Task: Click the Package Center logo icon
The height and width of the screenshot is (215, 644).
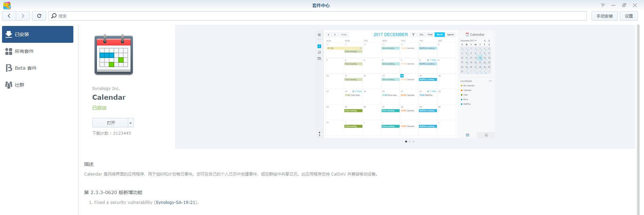Action: click(x=7, y=5)
